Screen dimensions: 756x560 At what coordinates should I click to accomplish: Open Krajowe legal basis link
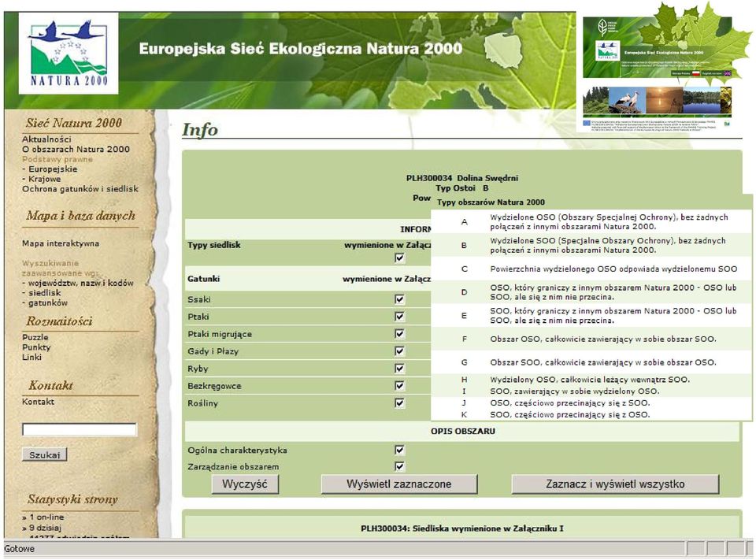44,179
